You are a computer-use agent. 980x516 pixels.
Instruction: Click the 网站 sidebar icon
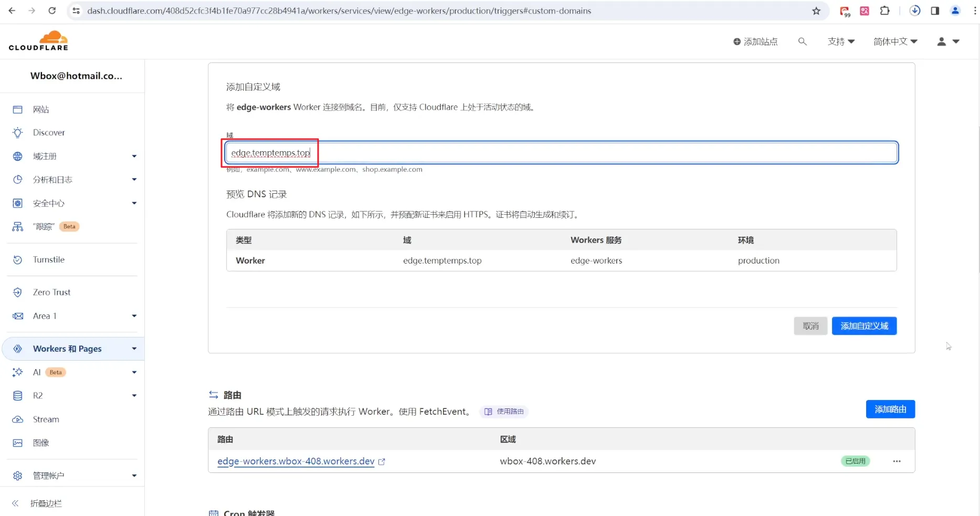(x=18, y=109)
